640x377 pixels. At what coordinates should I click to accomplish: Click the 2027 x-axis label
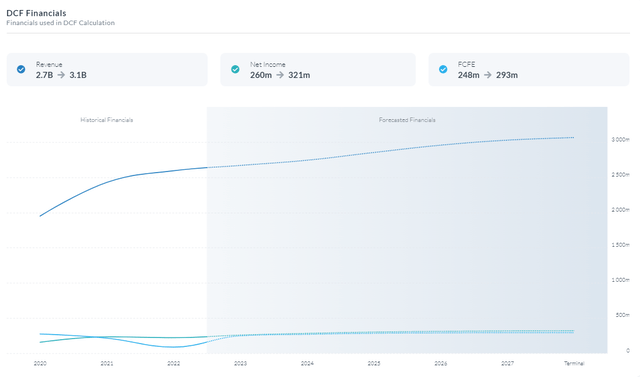(508, 364)
